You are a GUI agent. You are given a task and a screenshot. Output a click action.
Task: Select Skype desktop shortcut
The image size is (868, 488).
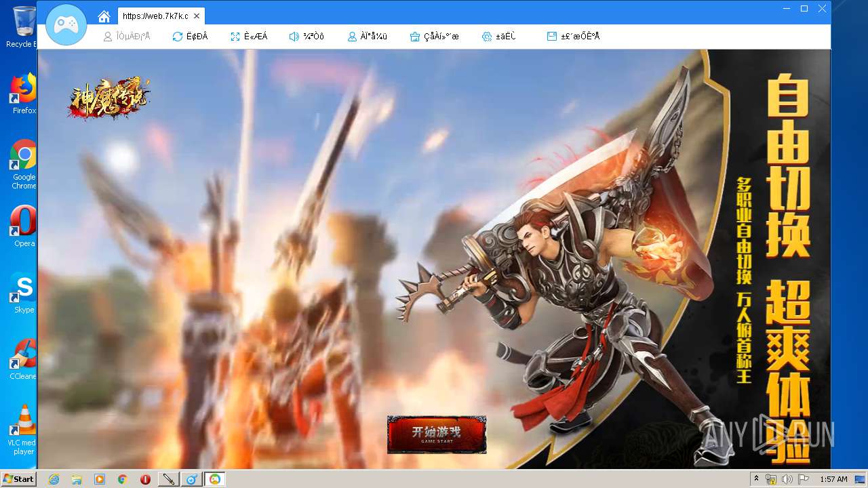coord(24,293)
